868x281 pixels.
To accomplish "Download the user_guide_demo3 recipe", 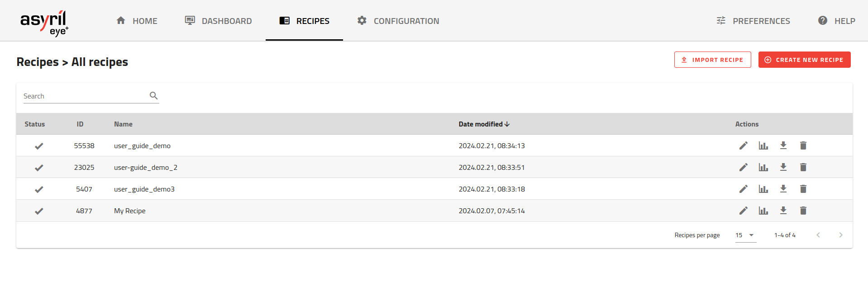I will tap(783, 189).
